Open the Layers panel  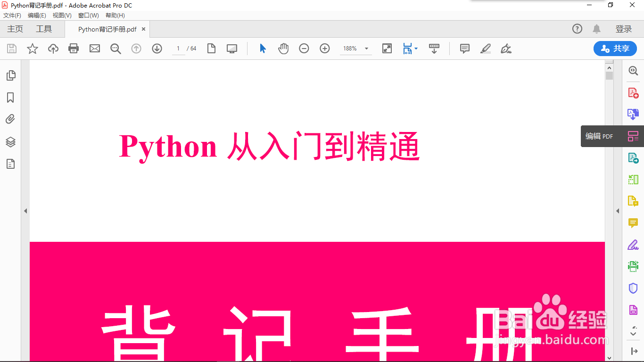tap(10, 142)
